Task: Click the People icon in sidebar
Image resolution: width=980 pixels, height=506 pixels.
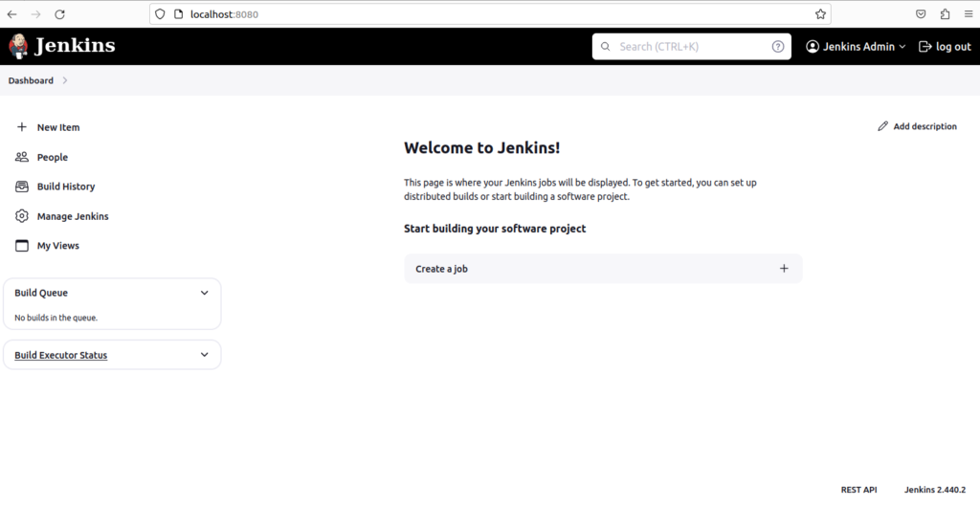Action: pos(22,157)
